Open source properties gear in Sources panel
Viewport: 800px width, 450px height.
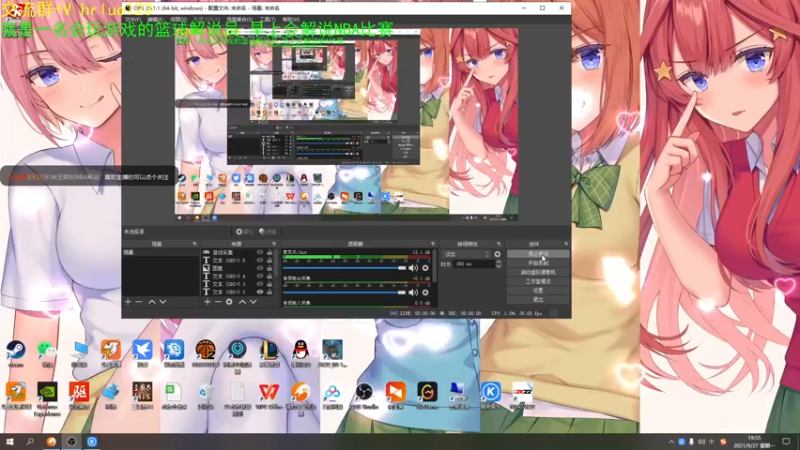(229, 302)
